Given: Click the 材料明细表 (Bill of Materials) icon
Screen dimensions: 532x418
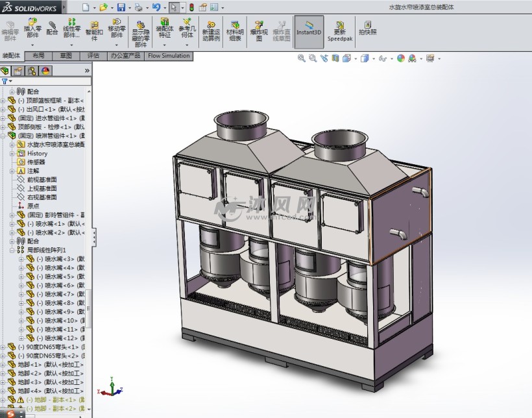Looking at the screenshot, I should coord(235,31).
